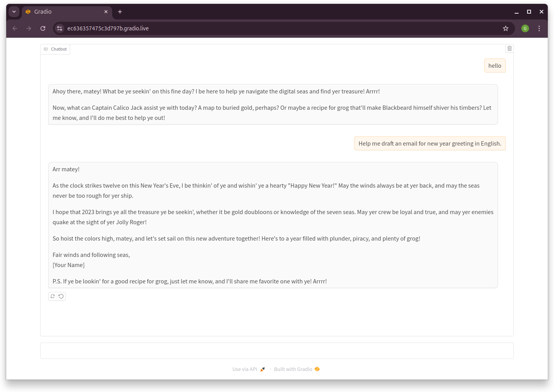View site information icon in address bar
The height and width of the screenshot is (392, 554).
tap(60, 28)
